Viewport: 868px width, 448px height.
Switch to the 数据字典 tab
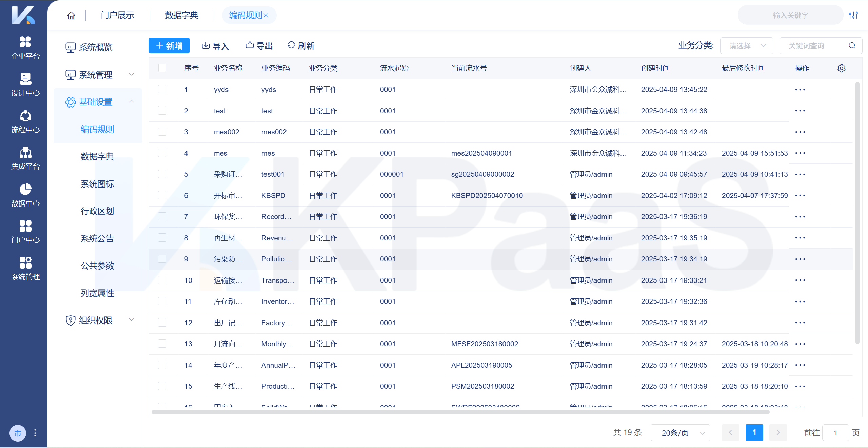click(181, 15)
